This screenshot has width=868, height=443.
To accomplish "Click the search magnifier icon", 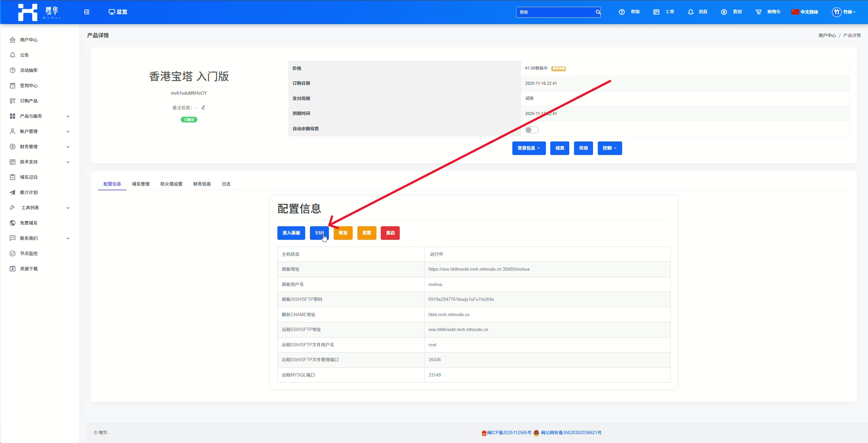I will point(598,12).
